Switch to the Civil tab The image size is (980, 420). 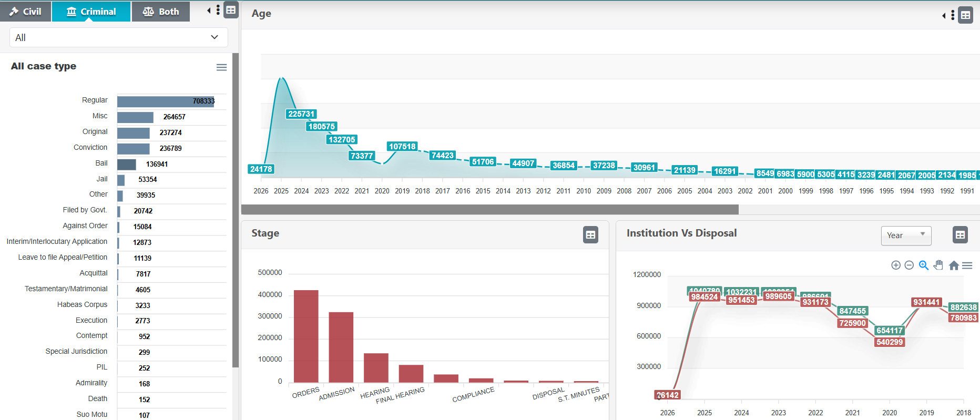pos(26,12)
